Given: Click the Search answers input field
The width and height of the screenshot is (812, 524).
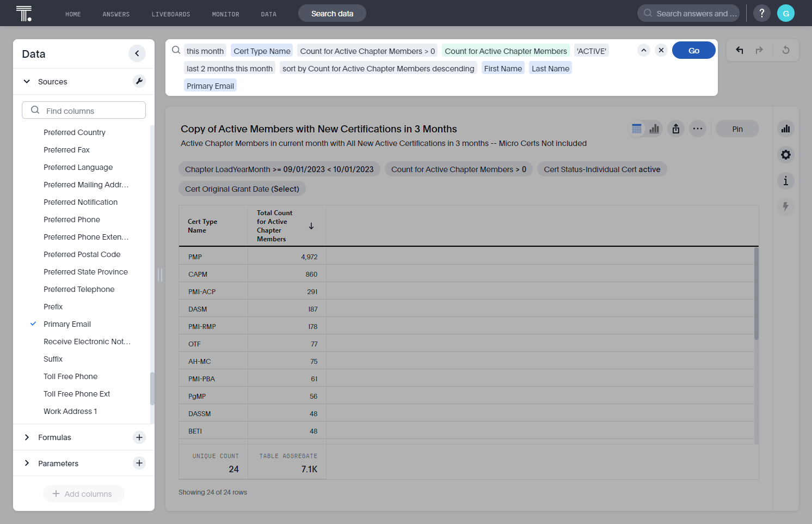Looking at the screenshot, I should [688, 13].
